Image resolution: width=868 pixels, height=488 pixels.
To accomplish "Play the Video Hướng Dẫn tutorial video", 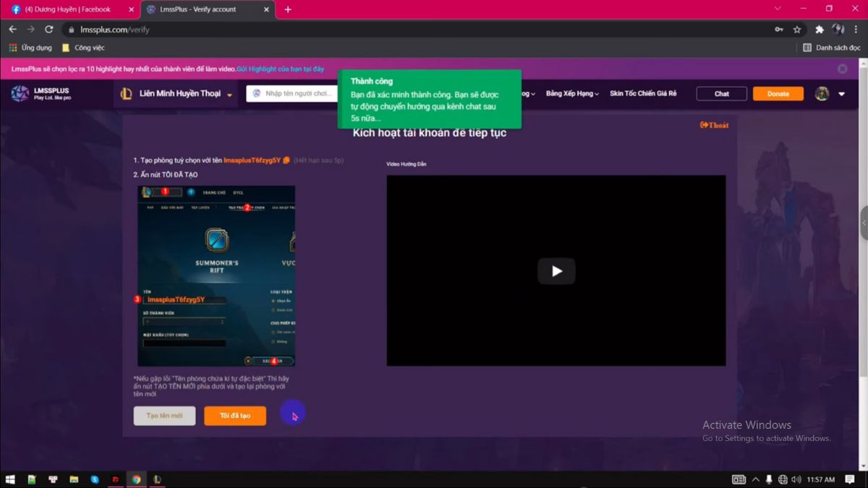I will (556, 271).
